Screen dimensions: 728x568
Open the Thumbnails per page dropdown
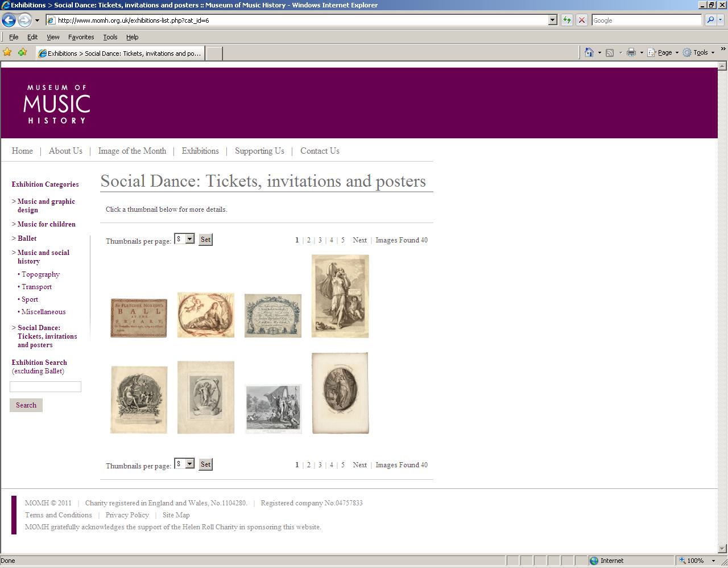(190, 238)
